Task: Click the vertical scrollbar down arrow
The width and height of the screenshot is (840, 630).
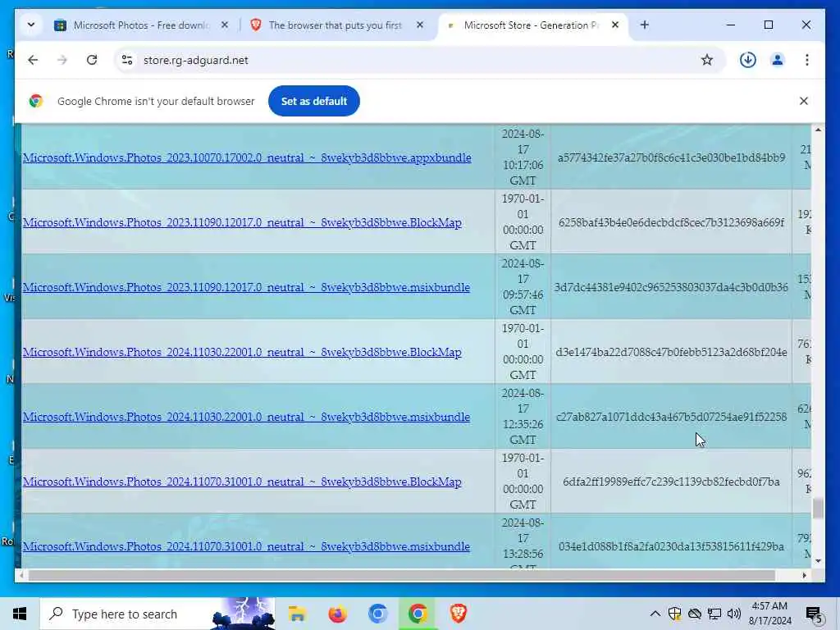Action: point(818,561)
